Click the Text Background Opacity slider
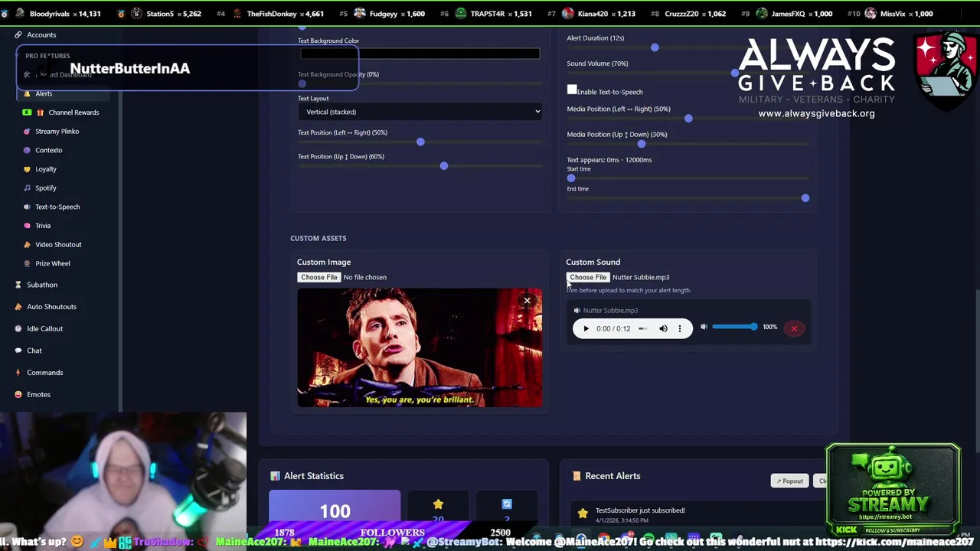This screenshot has height=551, width=980. coord(420,83)
